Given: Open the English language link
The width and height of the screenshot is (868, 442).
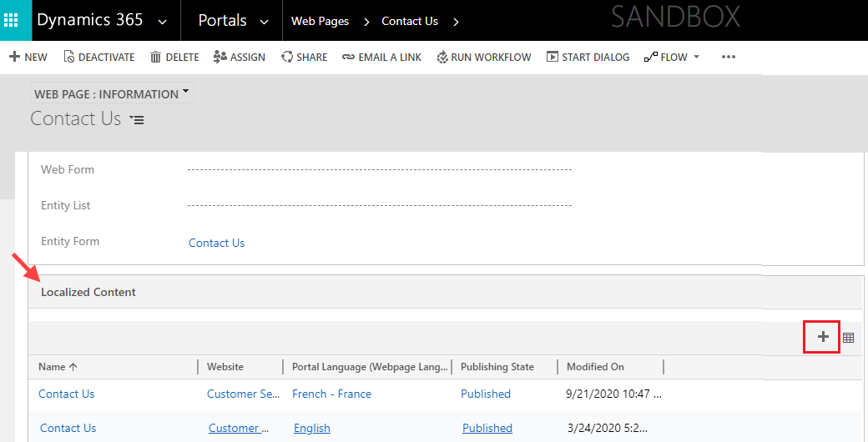Looking at the screenshot, I should pyautogui.click(x=312, y=428).
